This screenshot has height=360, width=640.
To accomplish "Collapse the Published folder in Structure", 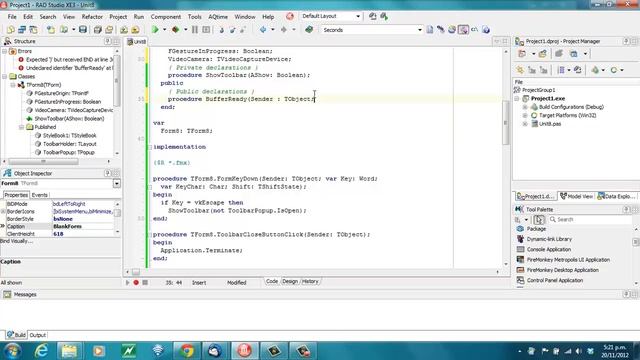I will tap(21, 127).
